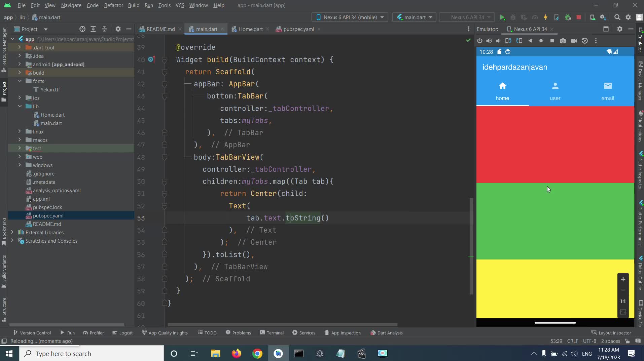Switch to the pubspec.yaml editor tab

point(298,29)
